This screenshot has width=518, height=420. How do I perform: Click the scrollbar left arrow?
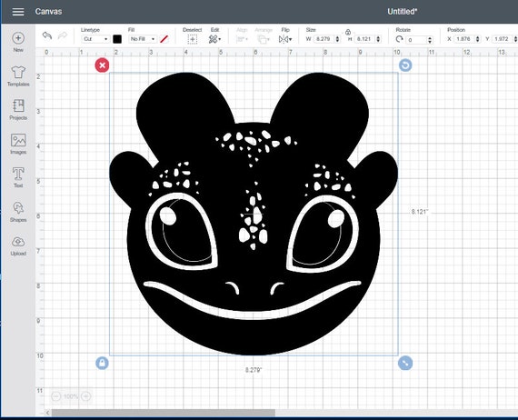pyautogui.click(x=47, y=413)
